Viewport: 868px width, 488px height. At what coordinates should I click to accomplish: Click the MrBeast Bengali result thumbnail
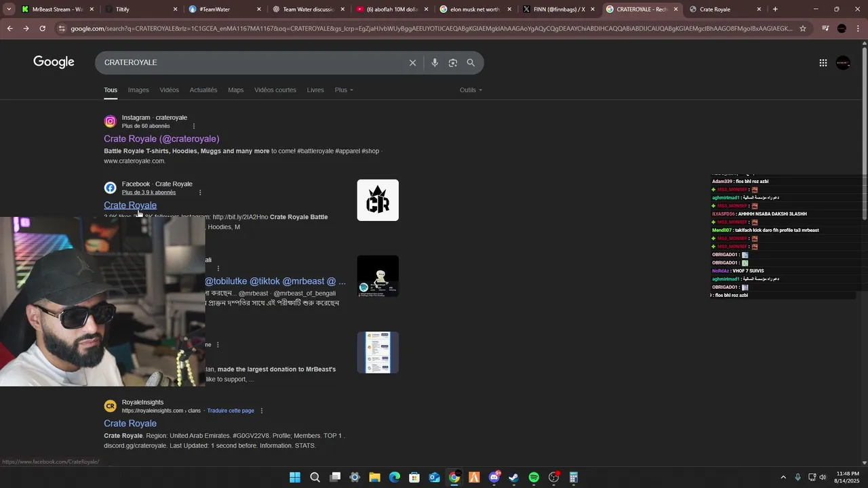pos(378,276)
